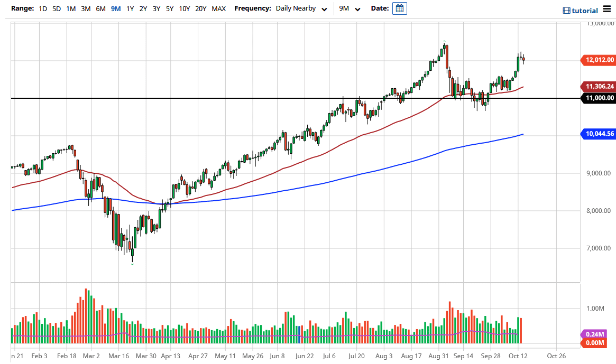Switch to the 5D range

[56, 8]
